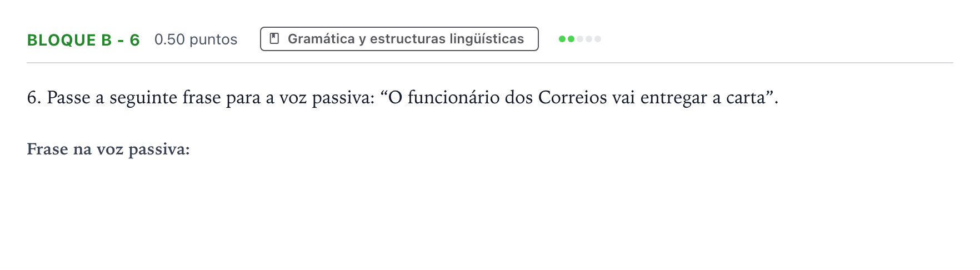This screenshot has width=980, height=270.
Task: Click the phrase Passe a seguinte frase
Action: tap(134, 98)
